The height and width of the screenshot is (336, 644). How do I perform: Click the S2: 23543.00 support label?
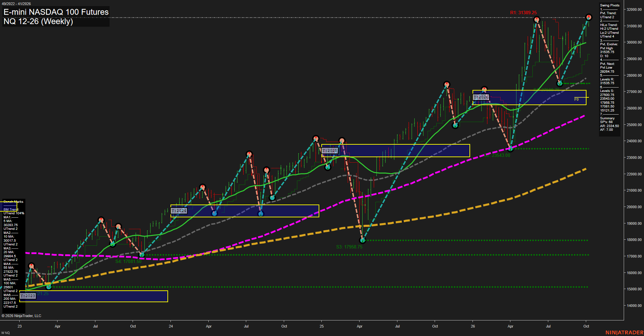click(x=497, y=155)
